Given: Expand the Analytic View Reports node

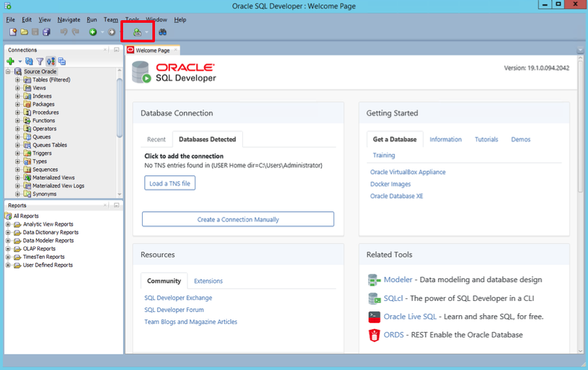Looking at the screenshot, I should 8,224.
